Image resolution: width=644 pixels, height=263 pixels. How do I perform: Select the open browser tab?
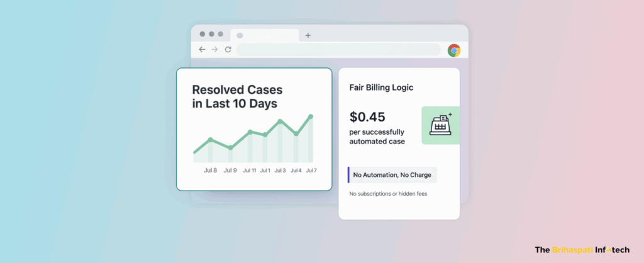[x=265, y=35]
